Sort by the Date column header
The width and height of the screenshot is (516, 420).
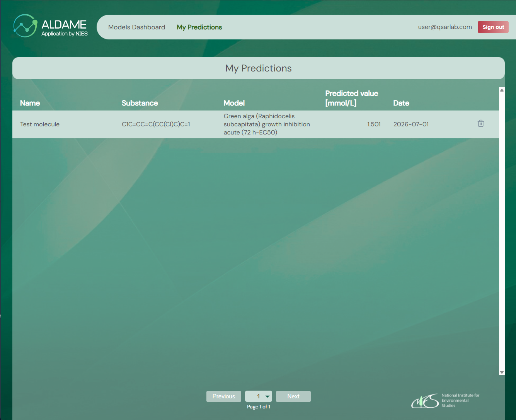pos(401,103)
